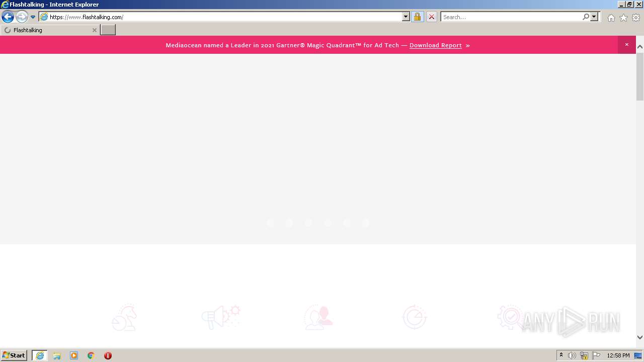Open the network tray icon
Viewport: 644px width, 362px height.
tap(584, 355)
